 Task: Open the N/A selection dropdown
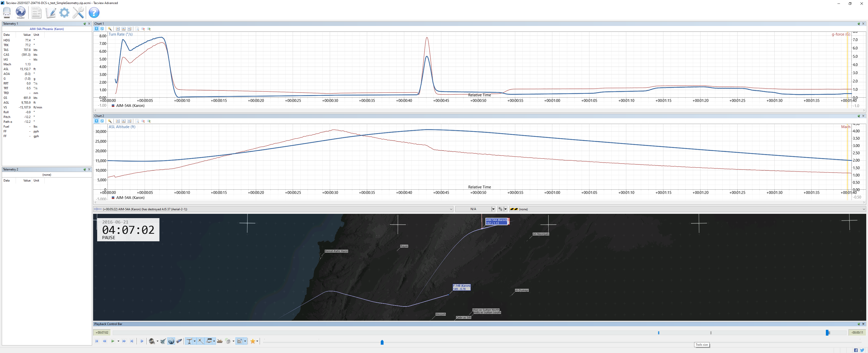click(493, 209)
